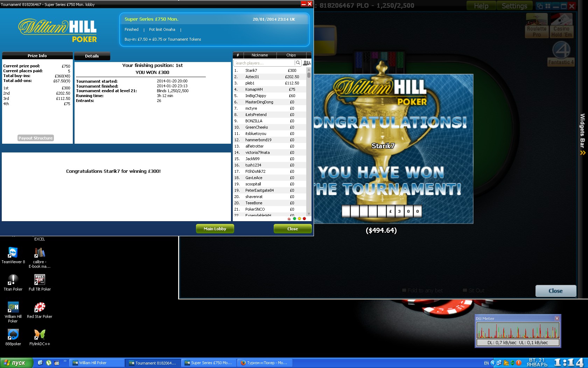Image resolution: width=588 pixels, height=368 pixels.
Task: Open Full Tilt Poker desktop shortcut
Action: pyautogui.click(x=40, y=282)
